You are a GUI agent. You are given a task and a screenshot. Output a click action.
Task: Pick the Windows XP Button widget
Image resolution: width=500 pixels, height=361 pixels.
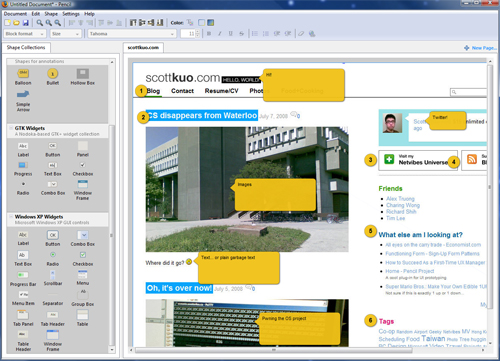[x=53, y=238]
